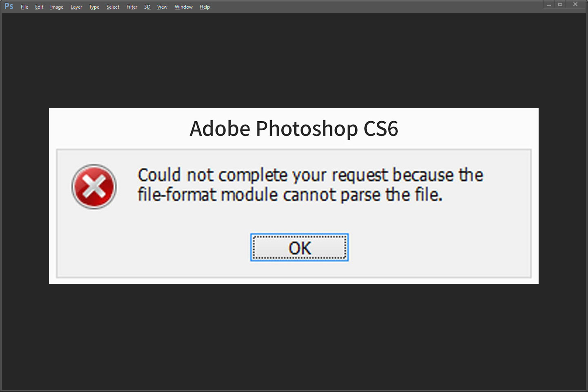
Task: Maximize the Photoshop window
Action: pyautogui.click(x=560, y=4)
